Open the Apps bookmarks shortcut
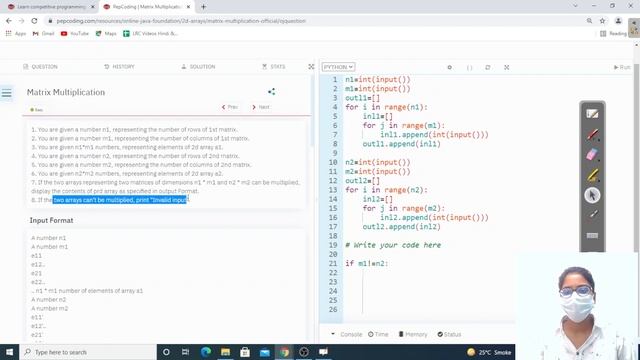The image size is (640, 360). [16, 33]
